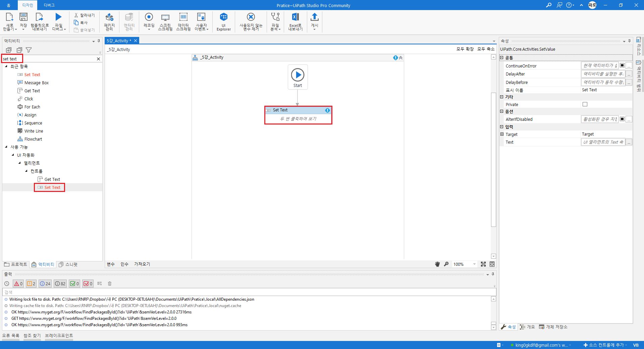Open the Variables panel

click(111, 264)
